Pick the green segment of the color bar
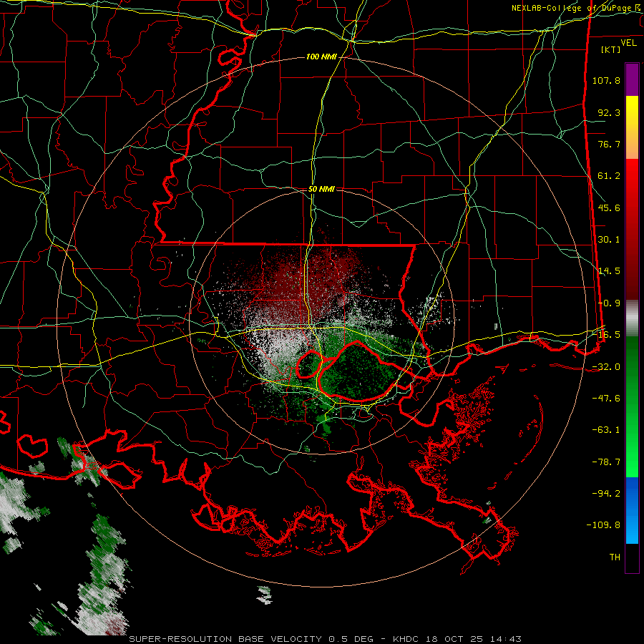Screen dimensions: 644x644 [x=632, y=406]
